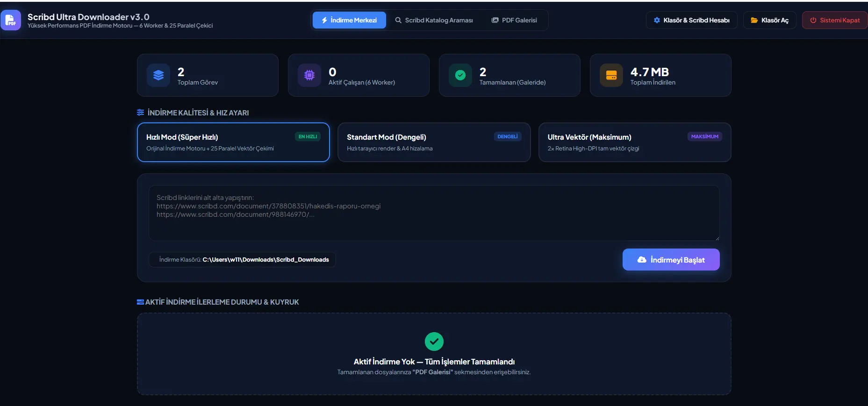Click the "4.7 MB" total downloaded value
The image size is (868, 406).
[x=650, y=72]
